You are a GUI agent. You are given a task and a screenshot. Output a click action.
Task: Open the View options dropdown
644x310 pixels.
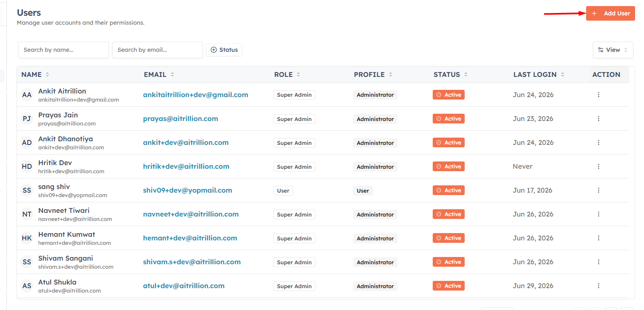613,50
